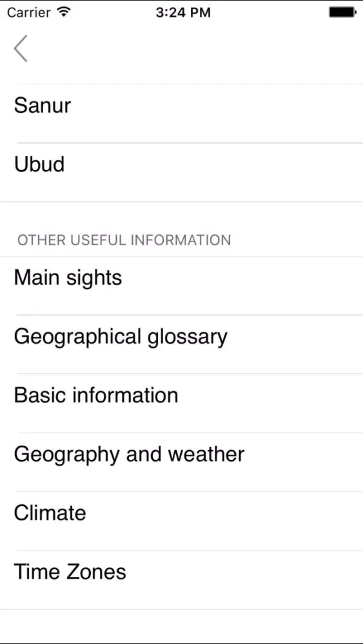Tap the Wi-Fi status icon
This screenshot has height=644, width=363.
[63, 12]
